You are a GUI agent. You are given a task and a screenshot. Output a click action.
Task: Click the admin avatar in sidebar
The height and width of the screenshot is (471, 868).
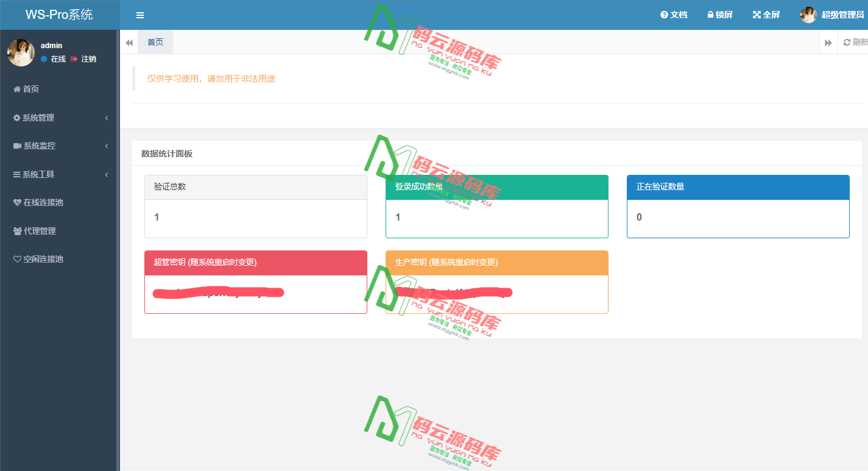[21, 52]
